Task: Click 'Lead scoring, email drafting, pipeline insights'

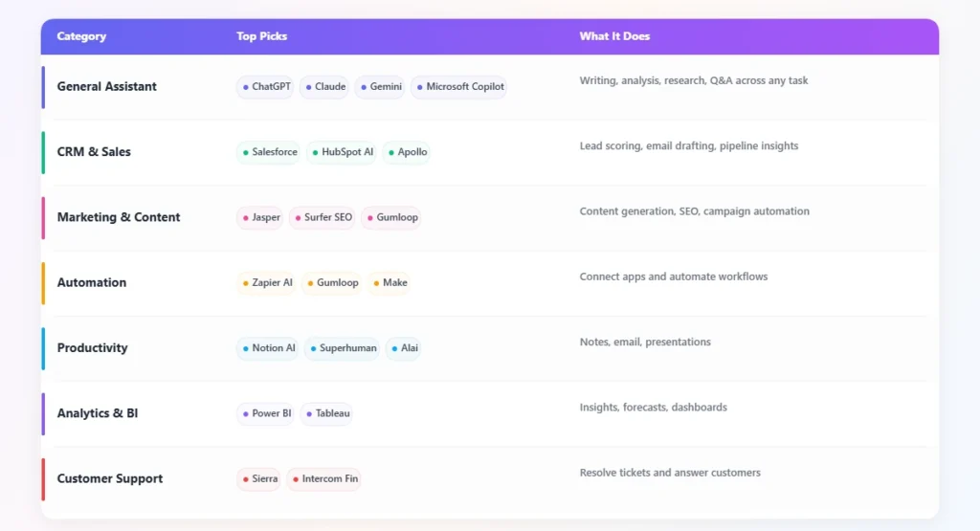Action: [689, 146]
